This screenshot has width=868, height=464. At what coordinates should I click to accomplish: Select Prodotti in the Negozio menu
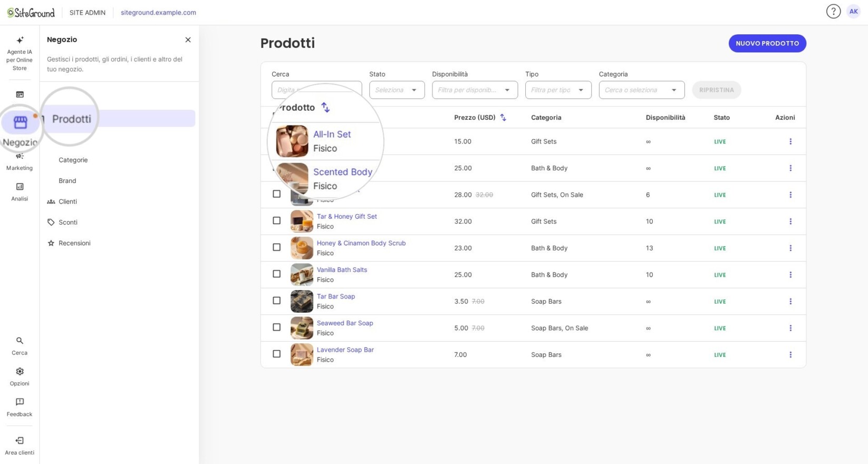click(x=118, y=119)
